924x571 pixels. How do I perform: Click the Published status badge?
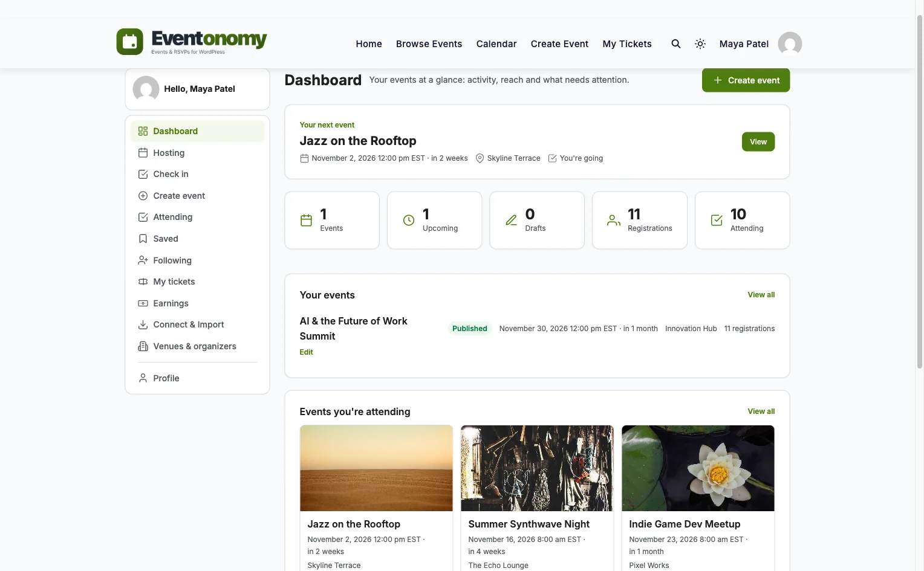point(469,329)
